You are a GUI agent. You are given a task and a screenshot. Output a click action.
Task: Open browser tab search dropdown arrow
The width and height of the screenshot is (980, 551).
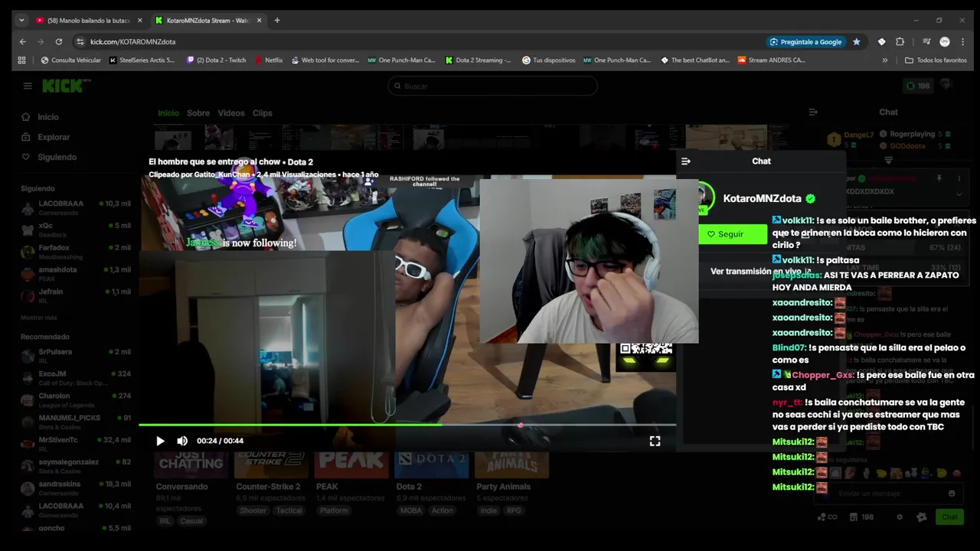pos(21,21)
